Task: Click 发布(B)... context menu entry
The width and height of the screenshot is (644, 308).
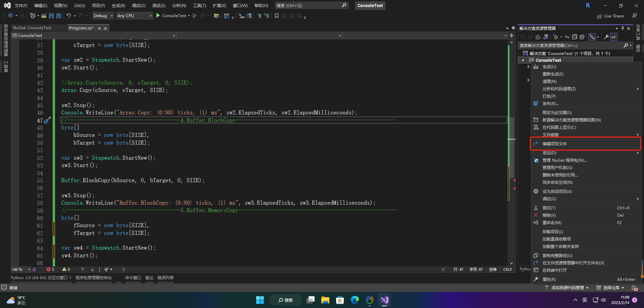Action: coord(586,104)
